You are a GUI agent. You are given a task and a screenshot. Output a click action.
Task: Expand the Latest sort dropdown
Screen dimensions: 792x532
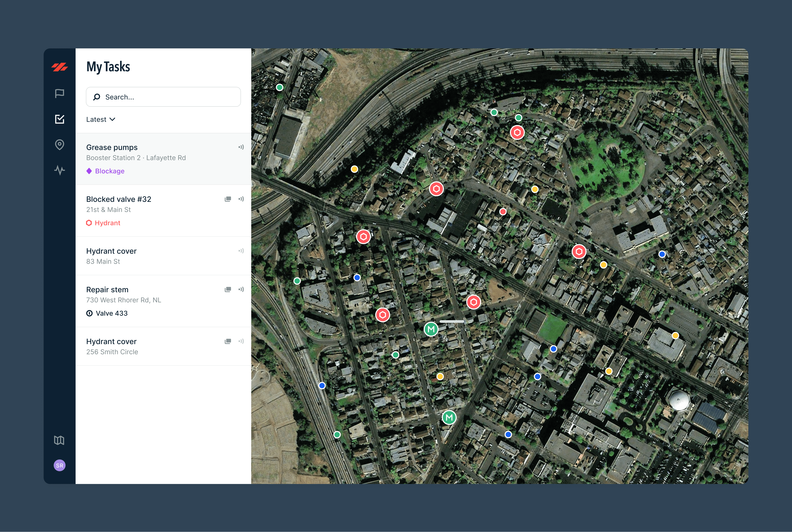point(101,119)
